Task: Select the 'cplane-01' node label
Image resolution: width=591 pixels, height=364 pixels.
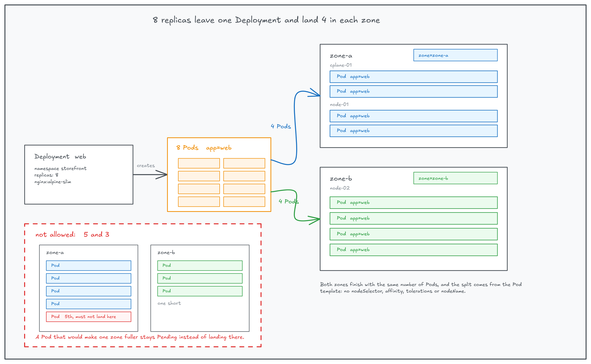Action: coord(341,65)
